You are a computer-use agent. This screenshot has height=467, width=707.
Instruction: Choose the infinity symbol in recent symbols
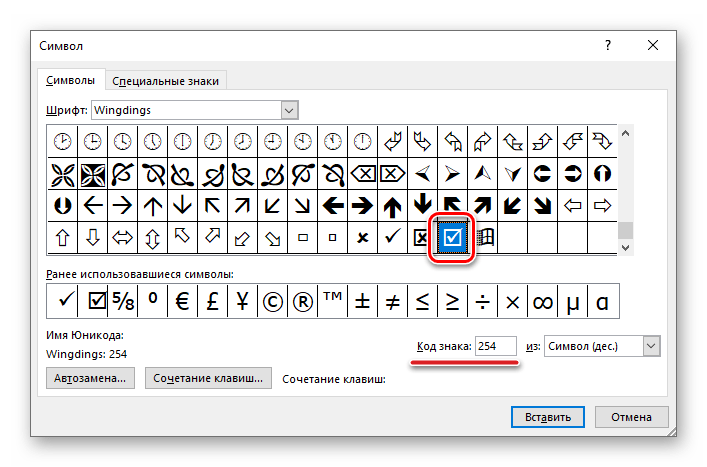(543, 299)
